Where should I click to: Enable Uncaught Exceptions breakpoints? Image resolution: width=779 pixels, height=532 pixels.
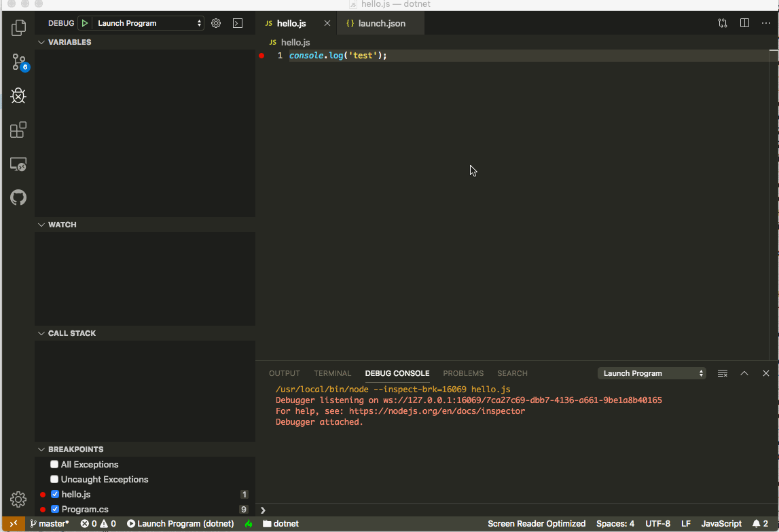tap(54, 479)
